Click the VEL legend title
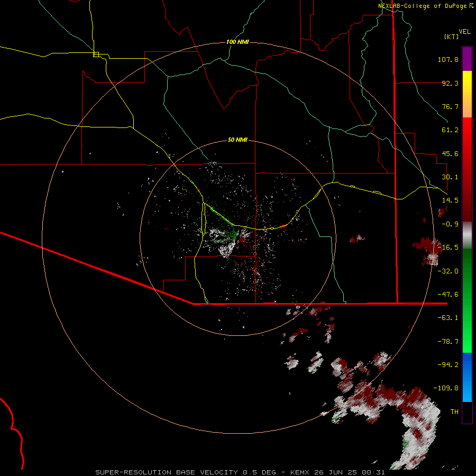The image size is (476, 476). tap(464, 32)
